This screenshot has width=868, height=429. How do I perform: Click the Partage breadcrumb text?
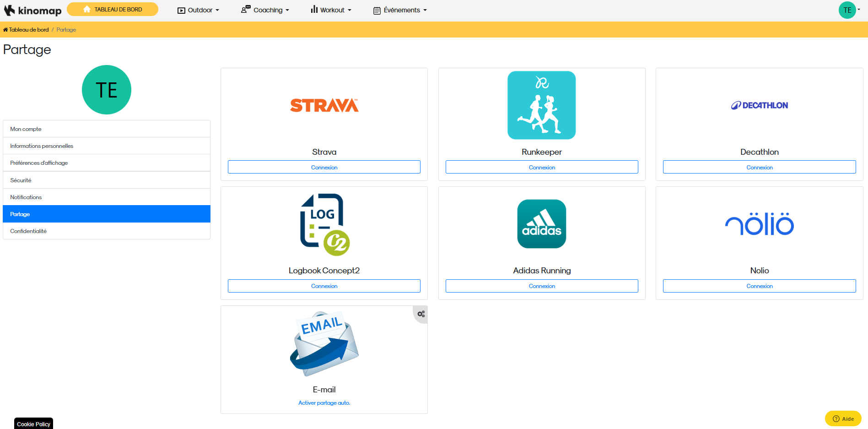tap(66, 30)
